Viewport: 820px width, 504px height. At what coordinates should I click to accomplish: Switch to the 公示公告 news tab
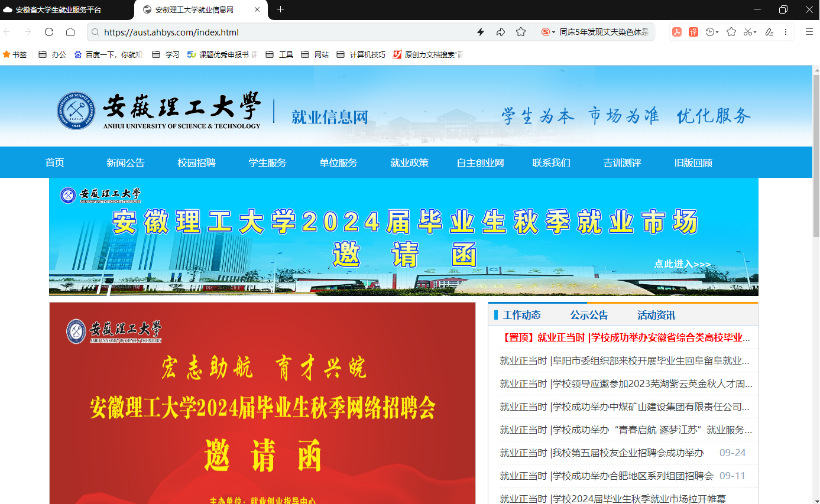(589, 315)
